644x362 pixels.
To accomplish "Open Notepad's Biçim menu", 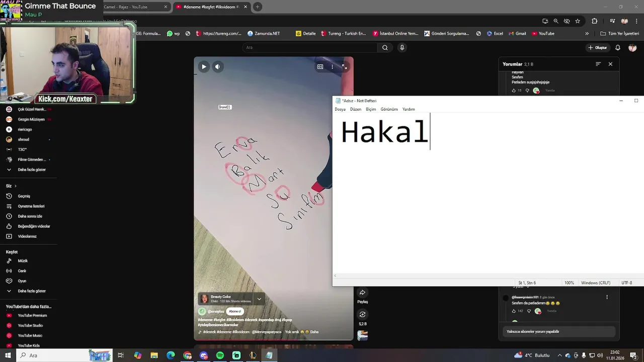I will click(x=371, y=109).
